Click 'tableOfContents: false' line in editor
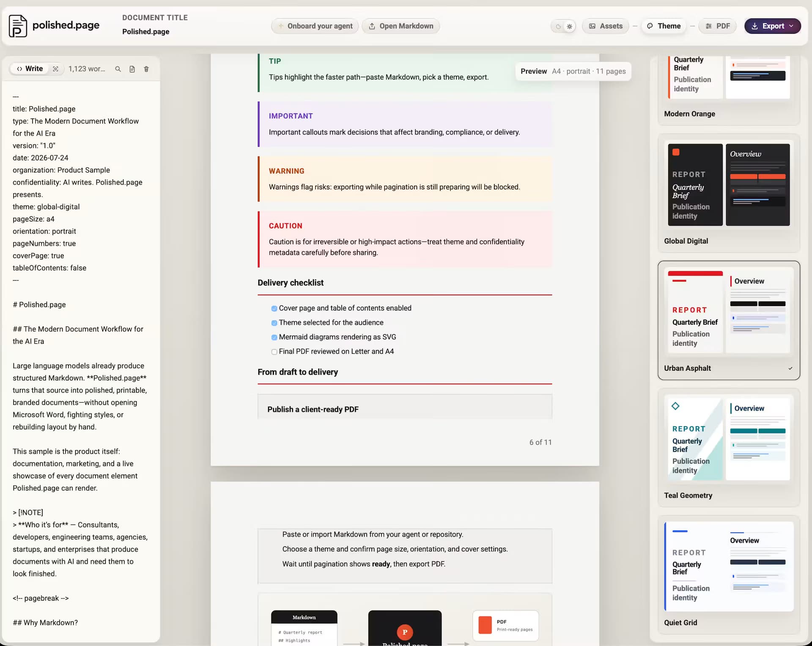Image resolution: width=812 pixels, height=646 pixels. tap(49, 268)
